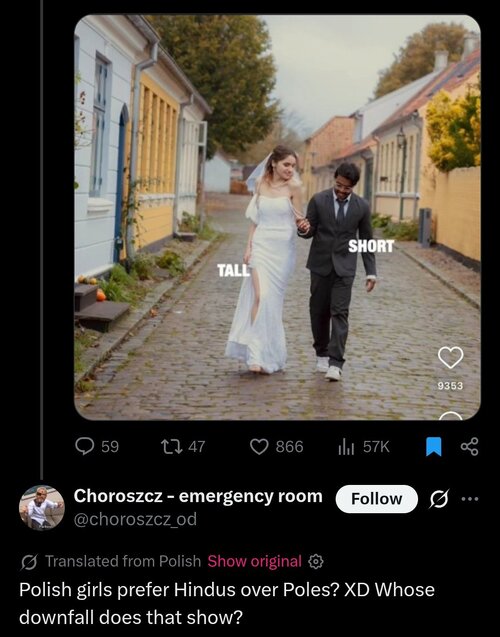Open Choroszcz profile avatar picture
The image size is (500, 637).
[x=41, y=508]
